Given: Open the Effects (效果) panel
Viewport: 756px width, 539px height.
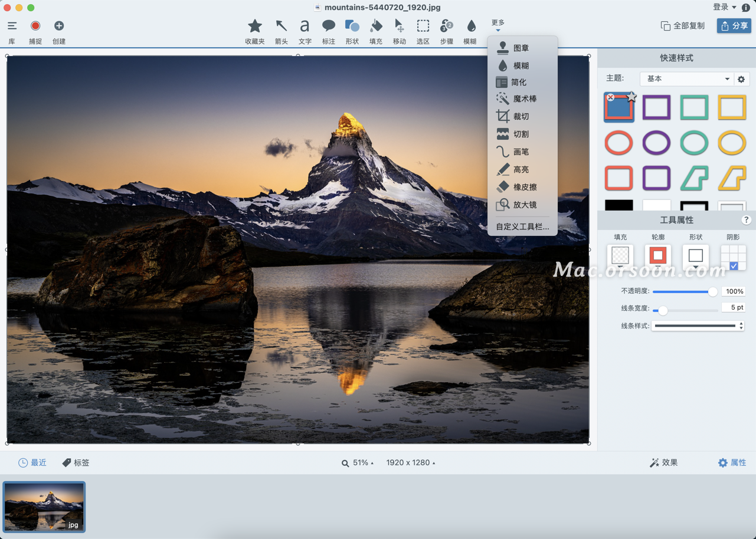Looking at the screenshot, I should pos(664,463).
